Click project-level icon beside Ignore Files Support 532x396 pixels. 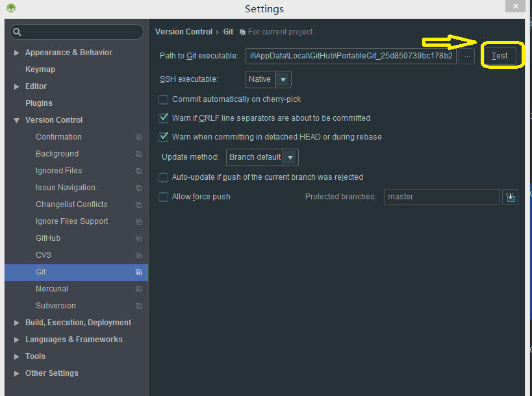point(138,222)
